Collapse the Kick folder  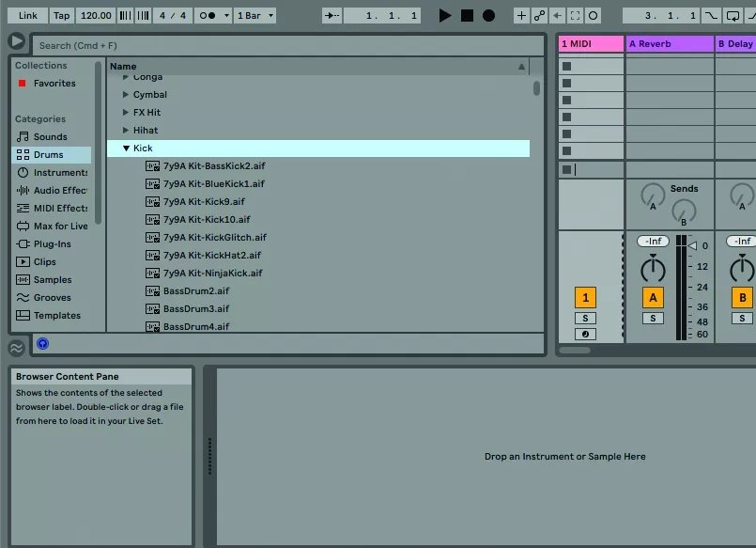[126, 149]
